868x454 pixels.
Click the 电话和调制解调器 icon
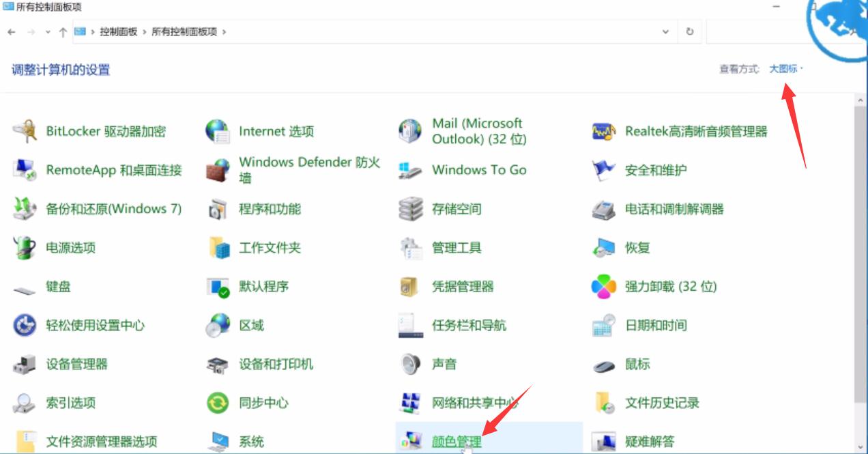coord(604,209)
